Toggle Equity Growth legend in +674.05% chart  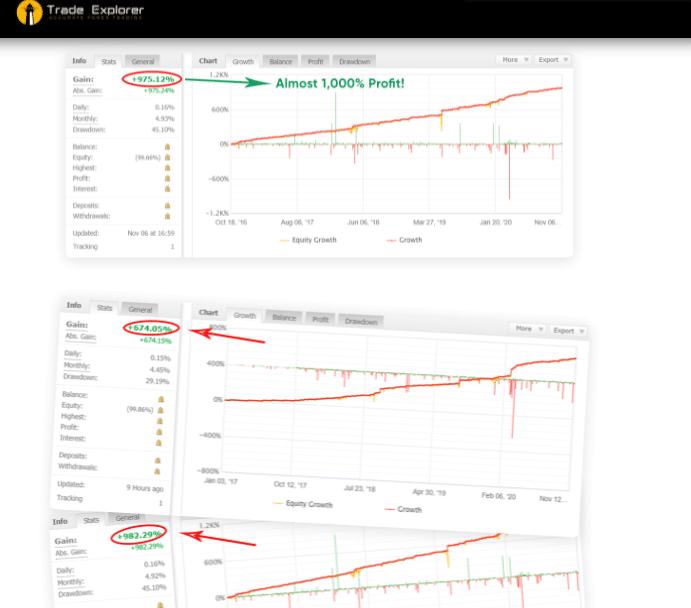pyautogui.click(x=303, y=504)
